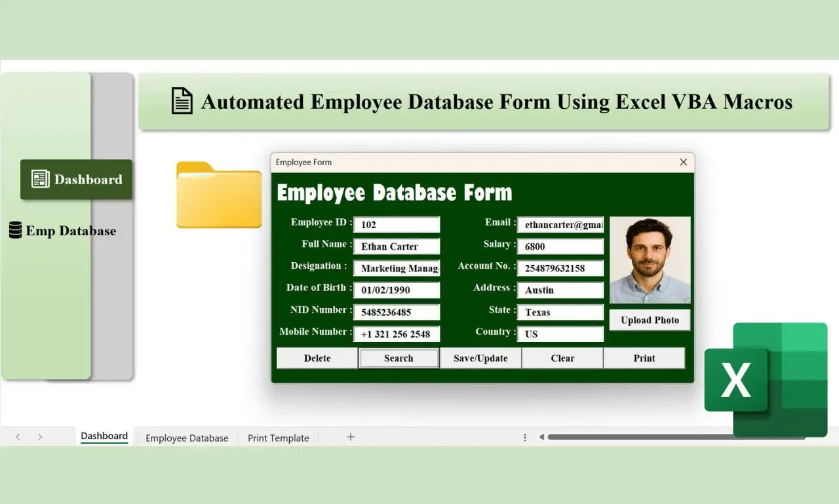
Task: Open the Print Template sheet tab
Action: tap(278, 437)
